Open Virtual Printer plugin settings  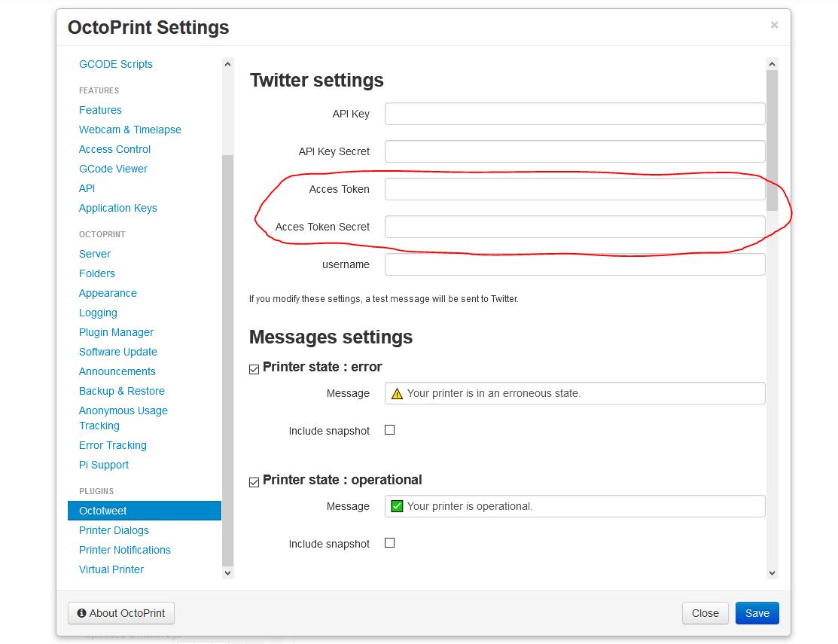[x=111, y=569]
